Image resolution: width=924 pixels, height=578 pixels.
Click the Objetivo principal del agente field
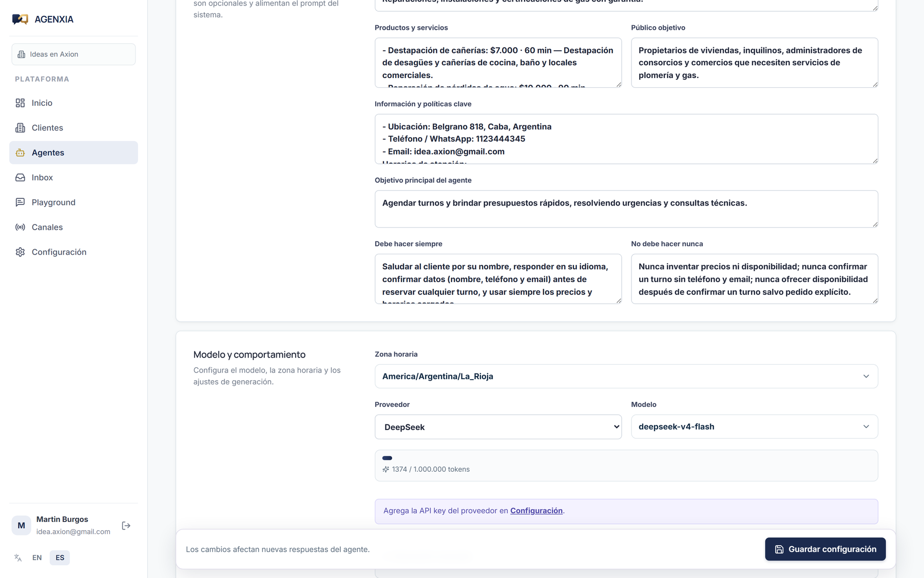click(x=626, y=209)
